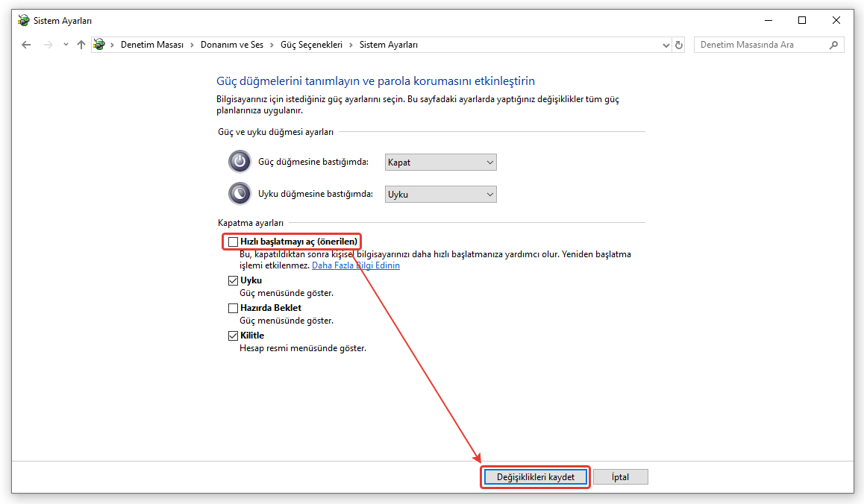This screenshot has height=504, width=864.
Task: Click the Sistem Ayarları title bar icon
Action: pos(24,20)
